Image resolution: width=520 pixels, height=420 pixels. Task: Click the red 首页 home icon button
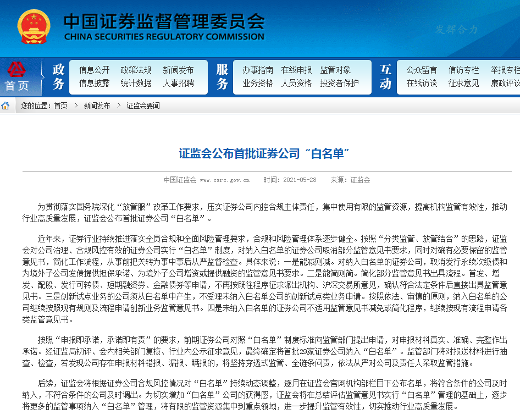click(17, 77)
